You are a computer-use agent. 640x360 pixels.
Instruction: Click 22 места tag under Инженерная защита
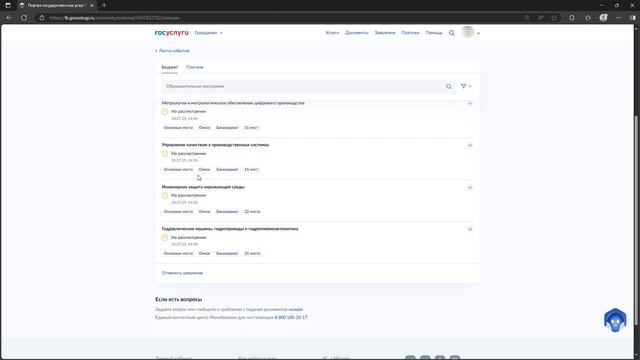252,211
